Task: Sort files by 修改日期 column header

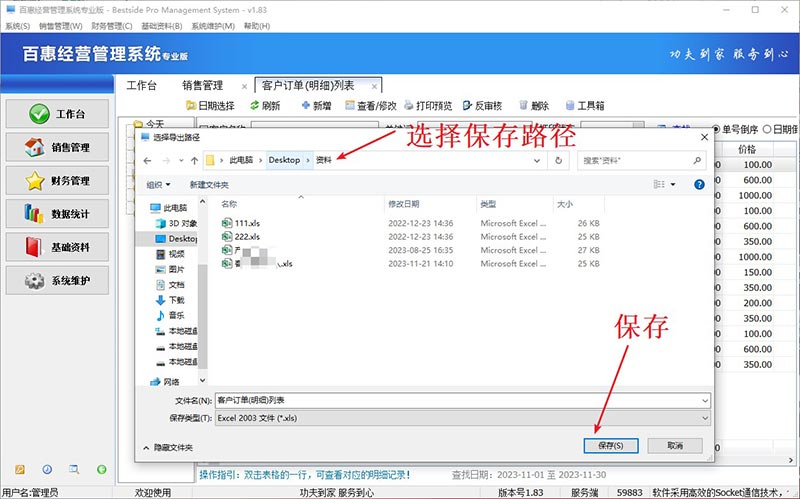Action: 404,204
